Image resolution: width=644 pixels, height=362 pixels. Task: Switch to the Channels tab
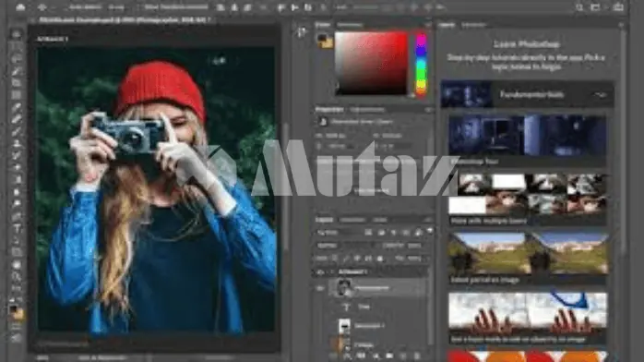352,220
